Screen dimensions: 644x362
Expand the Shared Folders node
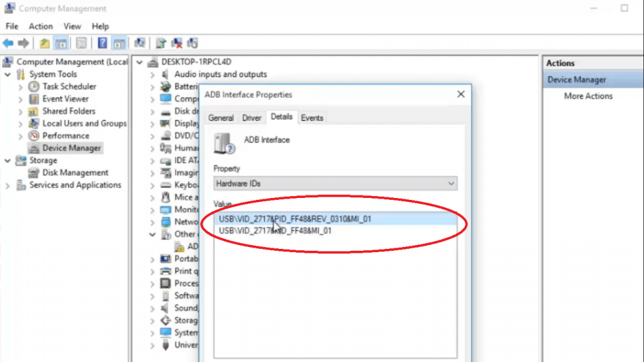[x=20, y=112]
